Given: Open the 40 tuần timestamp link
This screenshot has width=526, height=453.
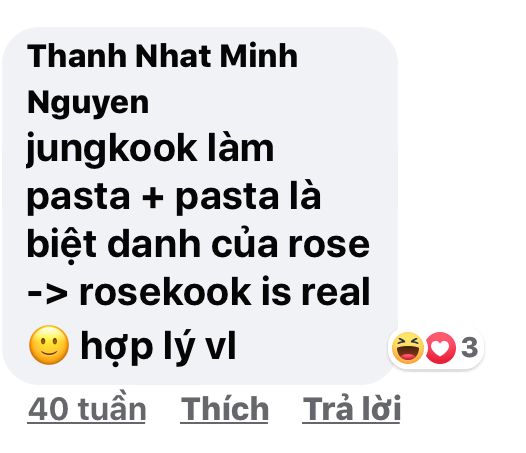Looking at the screenshot, I should [87, 407].
